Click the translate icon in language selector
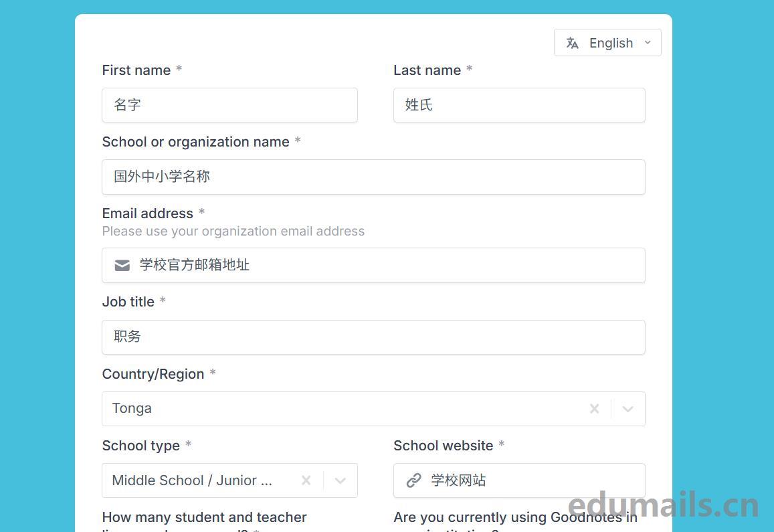 (572, 43)
